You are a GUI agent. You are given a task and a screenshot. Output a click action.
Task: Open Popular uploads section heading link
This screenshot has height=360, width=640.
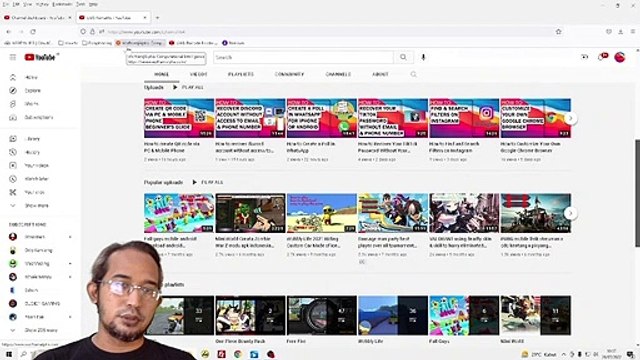(163, 182)
